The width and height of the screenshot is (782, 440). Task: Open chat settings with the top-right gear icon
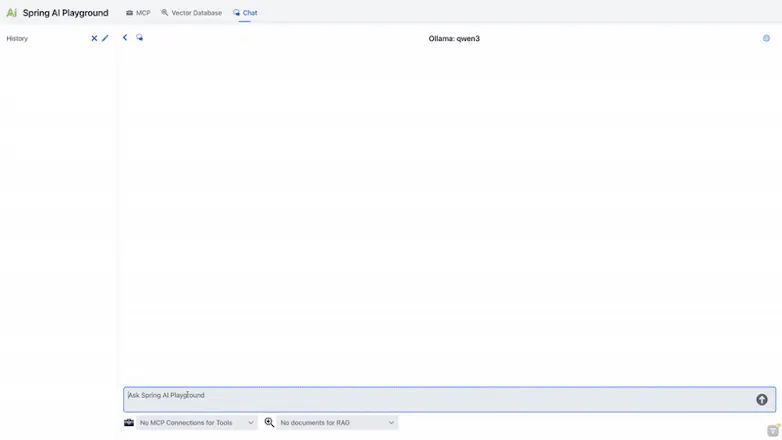point(766,38)
